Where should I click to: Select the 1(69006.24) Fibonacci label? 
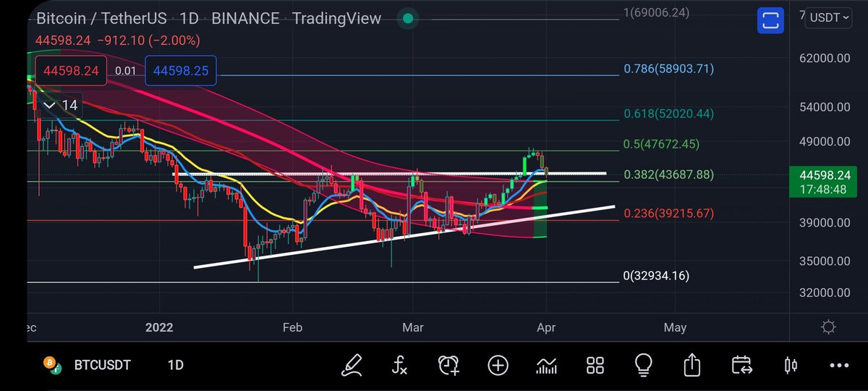(656, 12)
